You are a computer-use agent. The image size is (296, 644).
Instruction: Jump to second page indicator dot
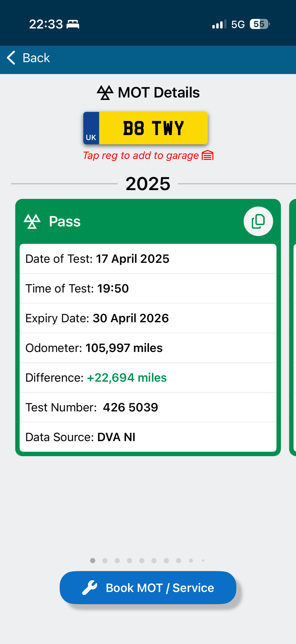(x=105, y=560)
